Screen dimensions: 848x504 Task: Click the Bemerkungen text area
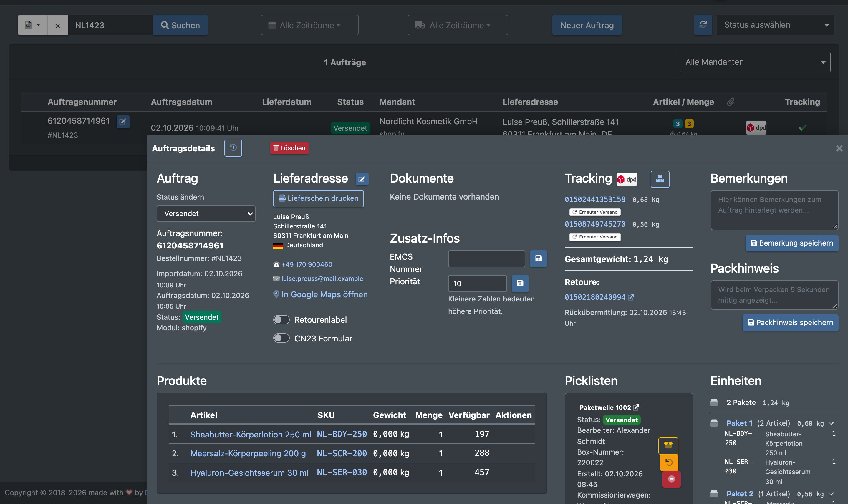(x=774, y=210)
